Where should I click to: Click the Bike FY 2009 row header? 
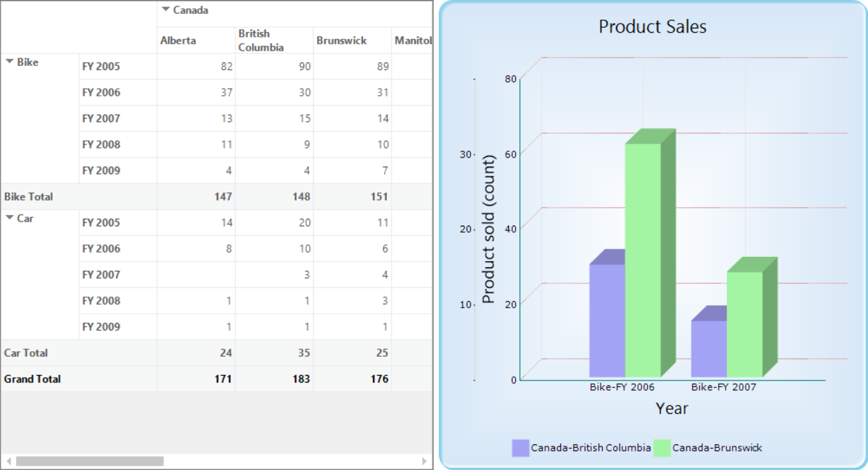[x=118, y=171]
